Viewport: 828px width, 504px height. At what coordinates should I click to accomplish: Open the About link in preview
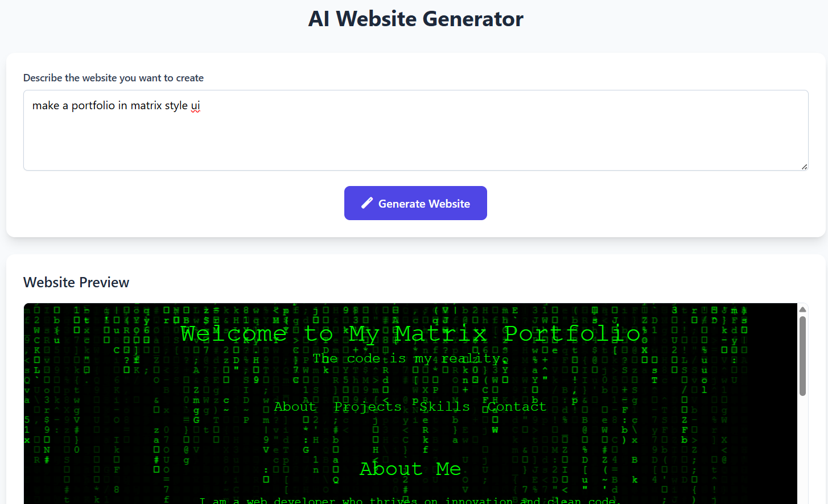[x=295, y=407]
